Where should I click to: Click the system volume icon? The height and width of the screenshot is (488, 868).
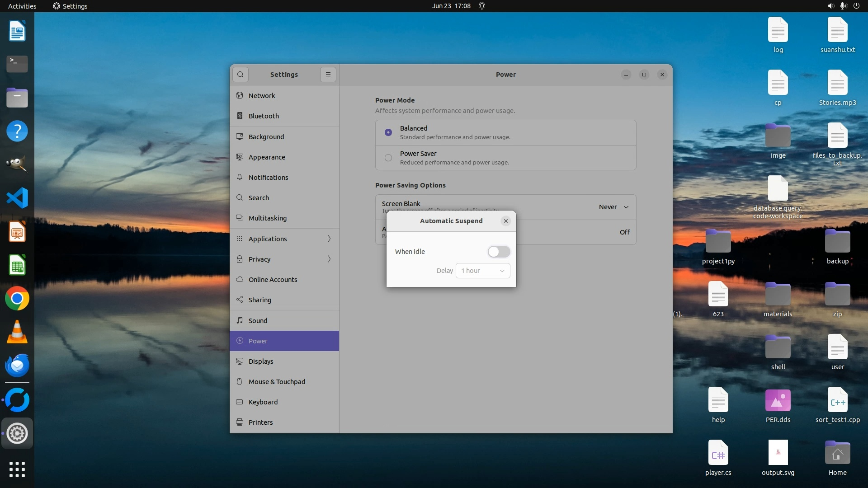[830, 6]
